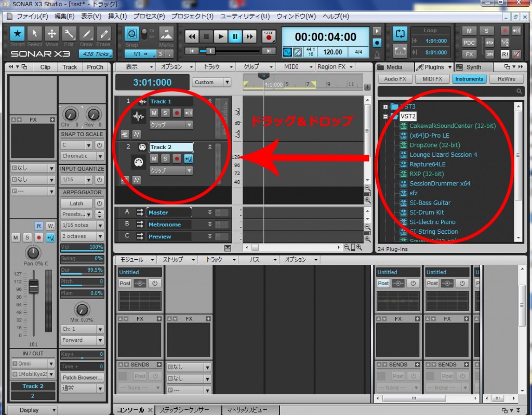532x415 pixels.
Task: Select the Erase tool
Action: point(103,34)
